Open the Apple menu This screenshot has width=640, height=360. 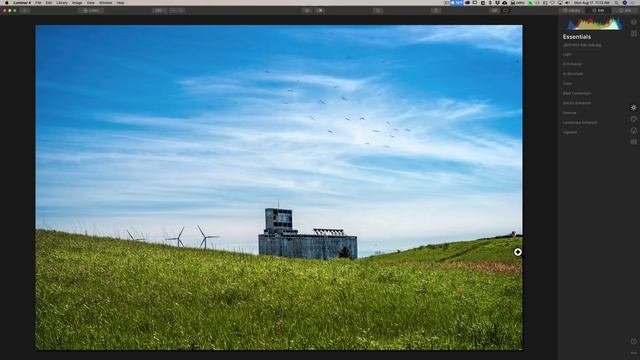(x=7, y=2)
